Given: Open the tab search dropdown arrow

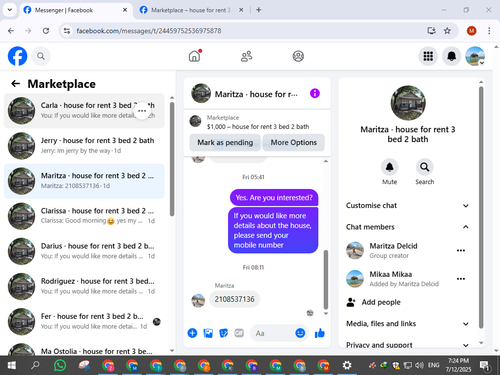Looking at the screenshot, I should click(x=10, y=10).
